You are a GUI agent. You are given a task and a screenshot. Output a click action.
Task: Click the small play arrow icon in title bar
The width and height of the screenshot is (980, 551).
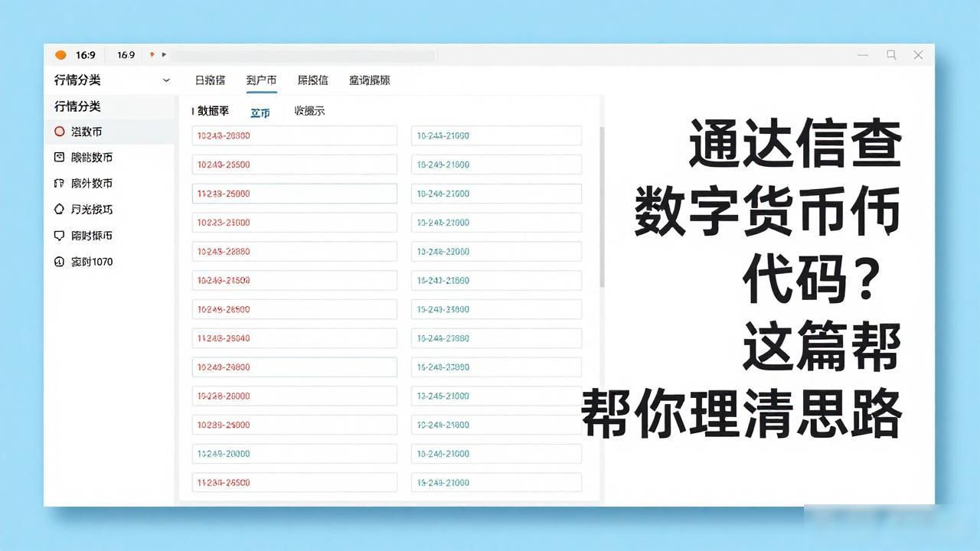click(x=164, y=54)
